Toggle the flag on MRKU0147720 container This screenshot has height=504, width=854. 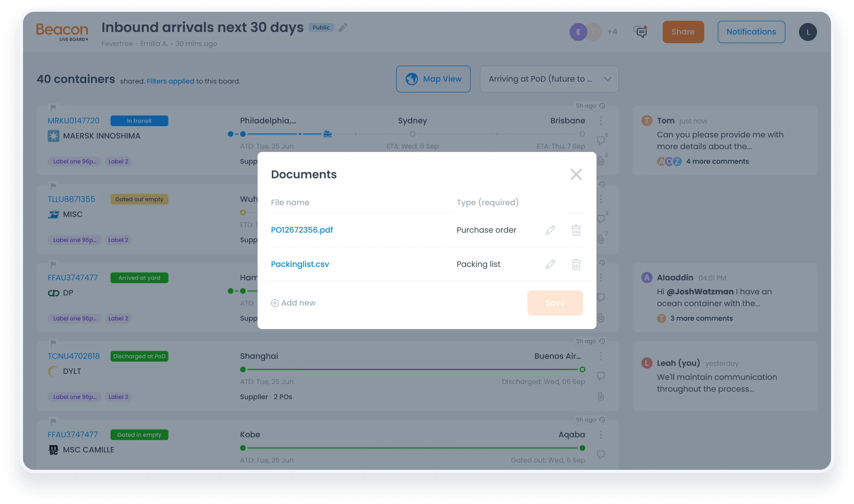coord(53,108)
